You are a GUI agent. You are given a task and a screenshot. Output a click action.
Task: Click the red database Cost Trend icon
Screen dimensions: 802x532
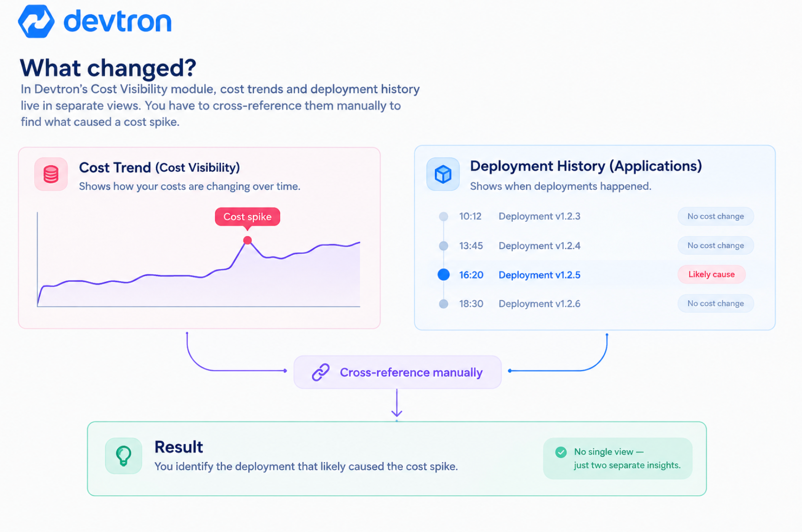coord(51,174)
